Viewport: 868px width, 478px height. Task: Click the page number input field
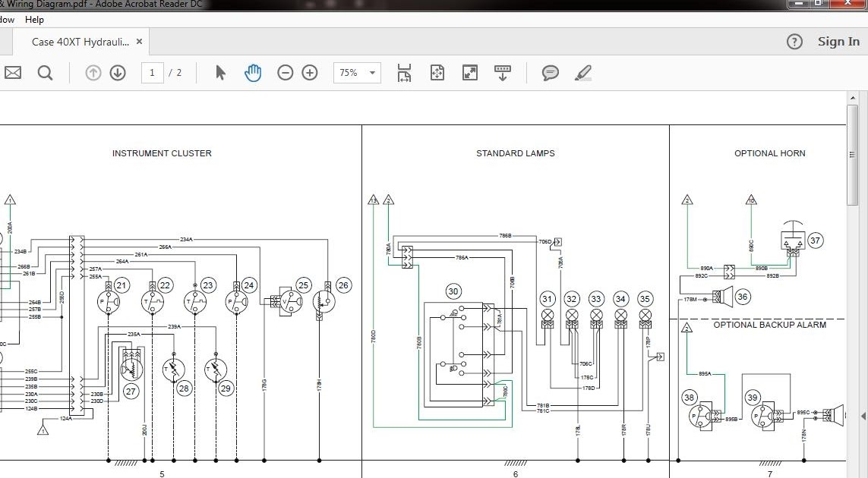coord(152,73)
